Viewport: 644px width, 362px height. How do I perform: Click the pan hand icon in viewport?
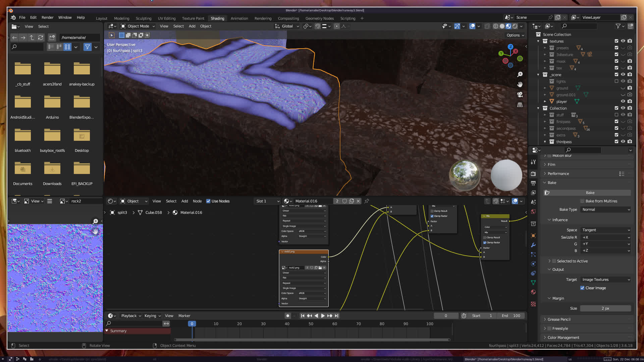point(520,84)
